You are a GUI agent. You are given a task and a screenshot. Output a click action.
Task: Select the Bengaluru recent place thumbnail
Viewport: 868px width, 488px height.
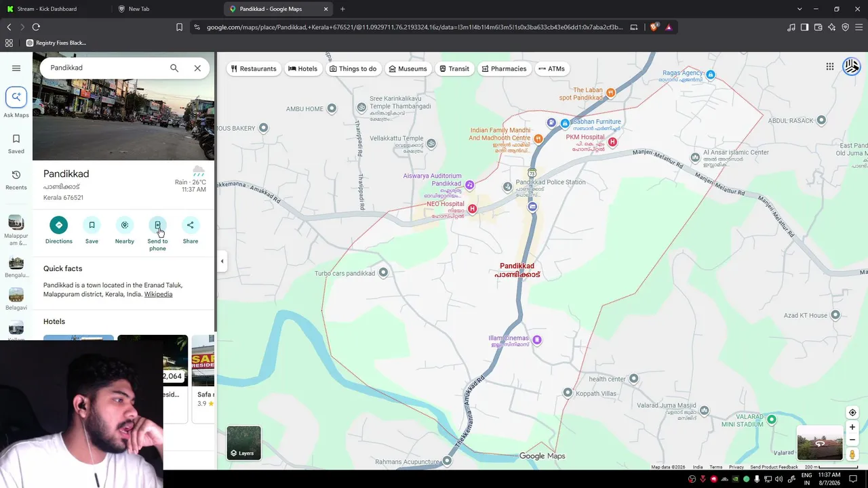[16, 262]
